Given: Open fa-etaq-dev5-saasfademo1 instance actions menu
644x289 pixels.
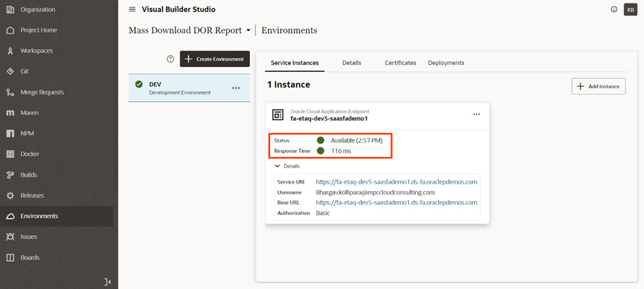Looking at the screenshot, I should tap(476, 114).
